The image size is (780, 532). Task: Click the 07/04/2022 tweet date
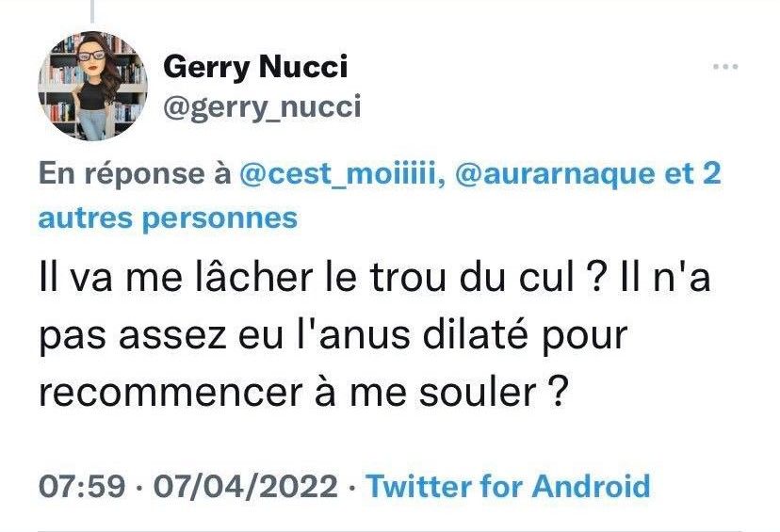[241, 486]
